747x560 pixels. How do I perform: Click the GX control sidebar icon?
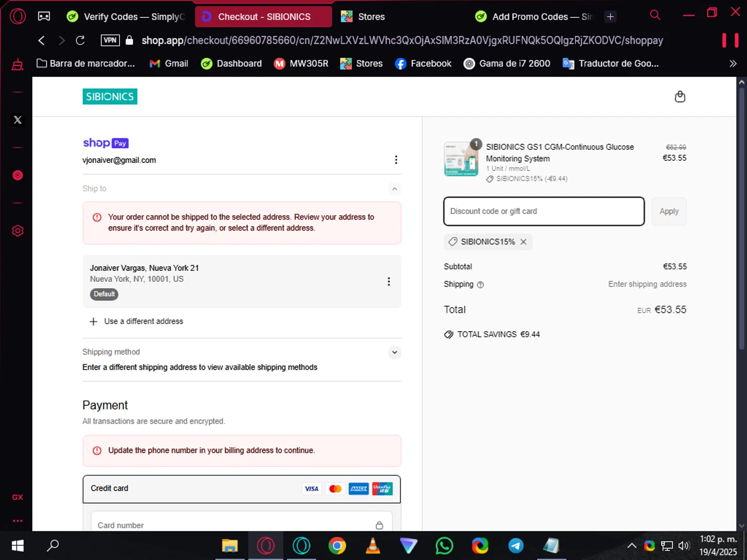tap(17, 497)
